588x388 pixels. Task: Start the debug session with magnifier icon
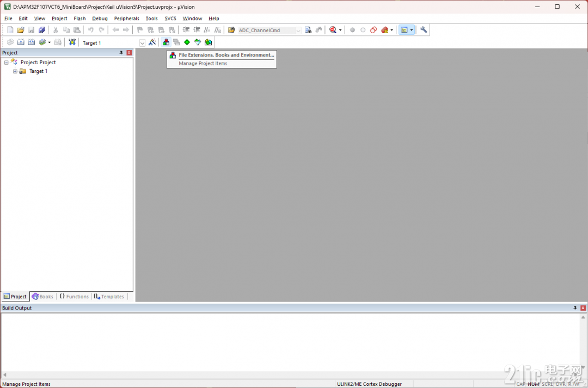pyautogui.click(x=333, y=30)
